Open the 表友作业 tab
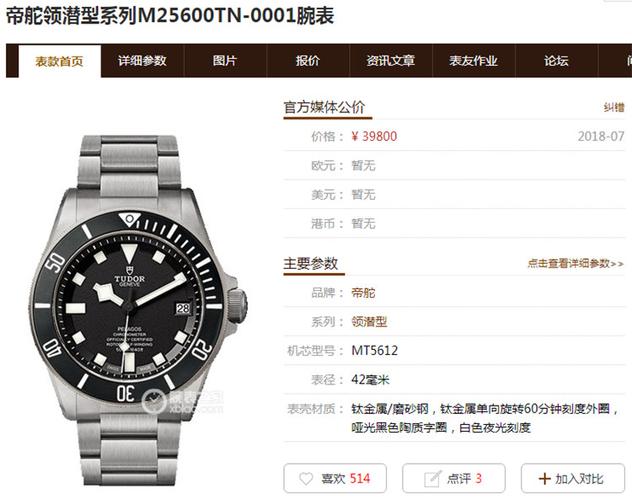This screenshot has height=500, width=632. (473, 60)
